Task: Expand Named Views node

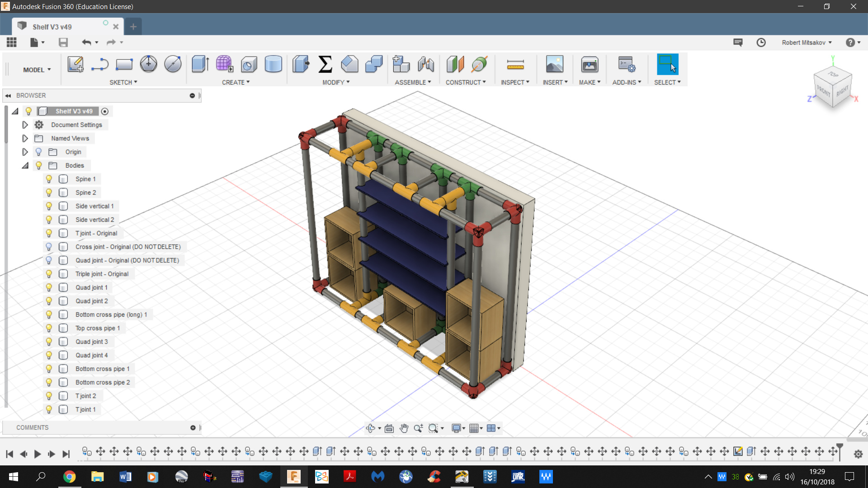Action: click(x=25, y=138)
